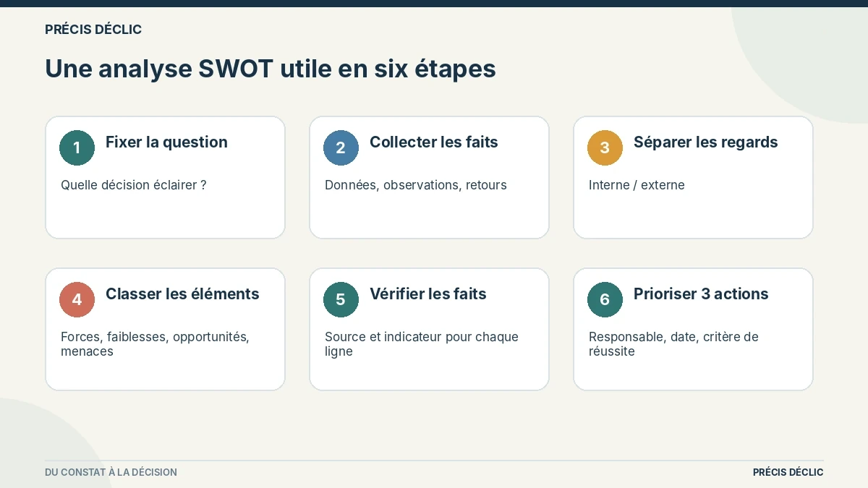The image size is (868, 488).
Task: Click the footer 'PRÉCIS DÉCLIC' label
Action: click(x=788, y=472)
